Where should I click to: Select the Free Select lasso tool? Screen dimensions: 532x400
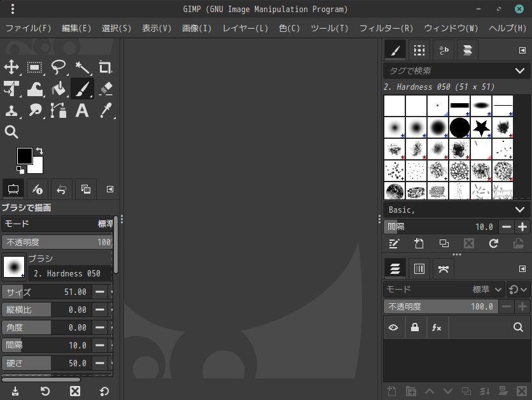(x=59, y=67)
